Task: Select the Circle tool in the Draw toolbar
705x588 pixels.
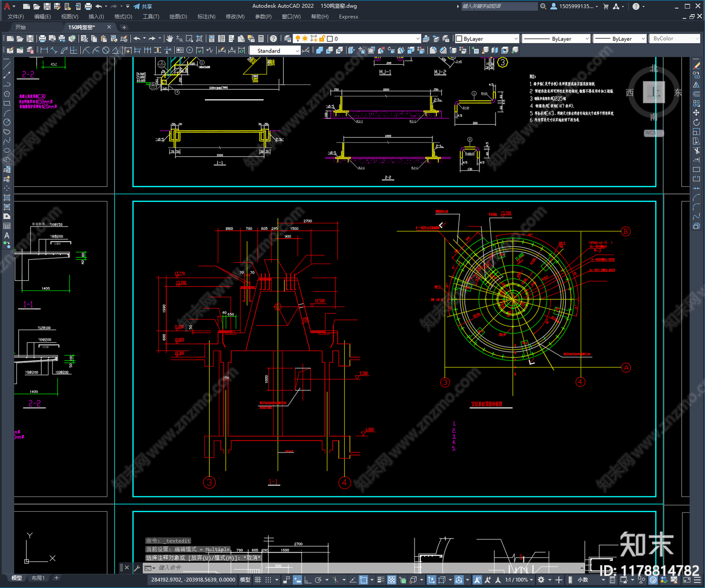Action: click(7, 122)
